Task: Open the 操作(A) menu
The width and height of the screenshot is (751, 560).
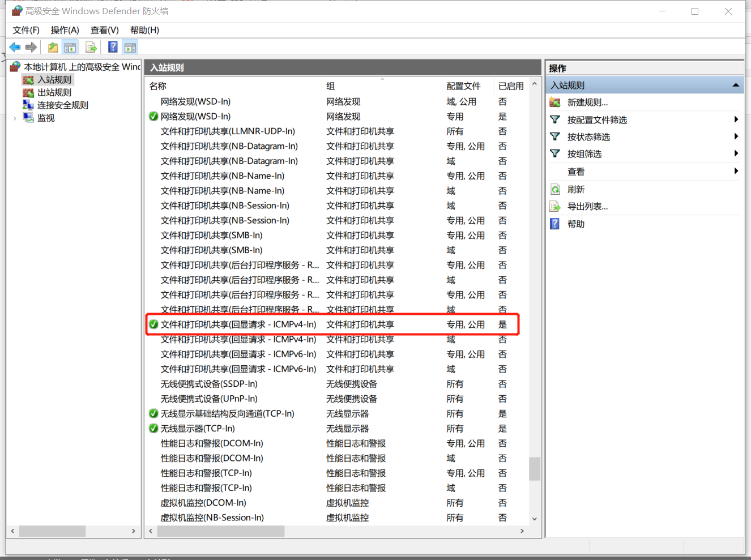Action: coord(65,30)
